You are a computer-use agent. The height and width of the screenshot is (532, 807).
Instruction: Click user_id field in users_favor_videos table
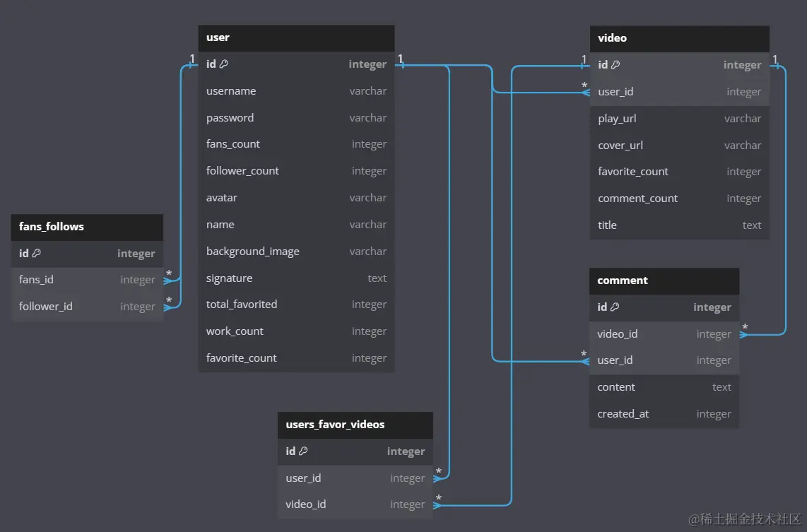pos(355,478)
